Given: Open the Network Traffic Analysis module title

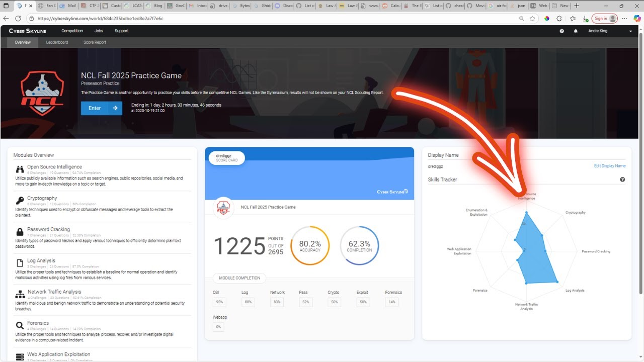Looking at the screenshot, I should pyautogui.click(x=54, y=292).
